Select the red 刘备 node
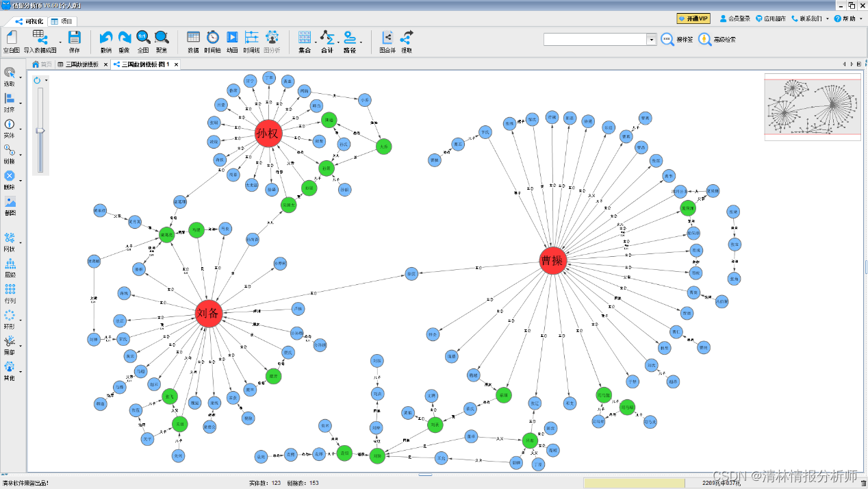 [x=208, y=313]
